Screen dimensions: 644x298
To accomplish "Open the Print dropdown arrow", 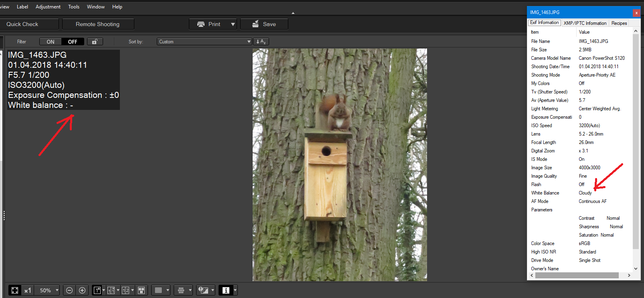I will (x=233, y=24).
